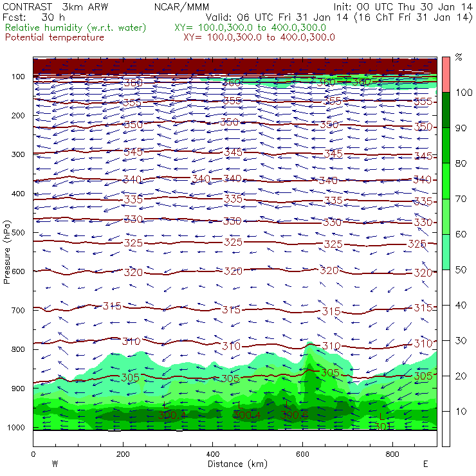476x476 pixels.
Task: Click the '400' tick on distance axis
Action: [x=212, y=454]
